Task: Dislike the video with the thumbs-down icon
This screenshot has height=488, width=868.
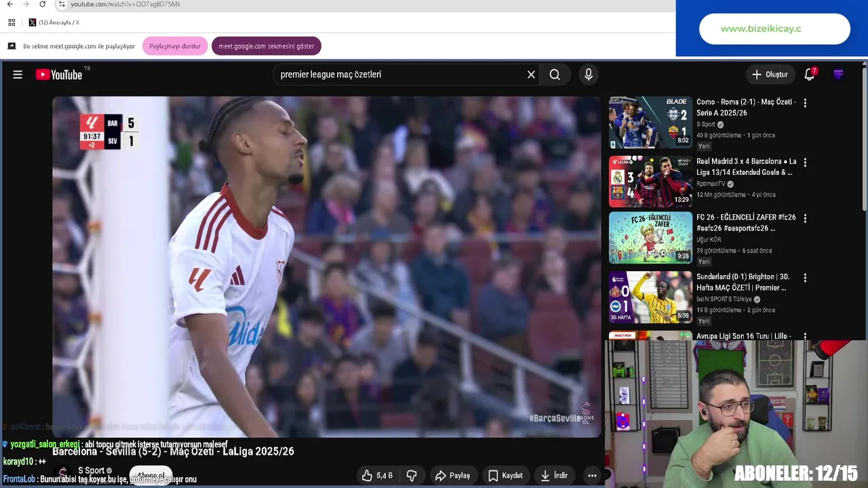Action: click(412, 476)
